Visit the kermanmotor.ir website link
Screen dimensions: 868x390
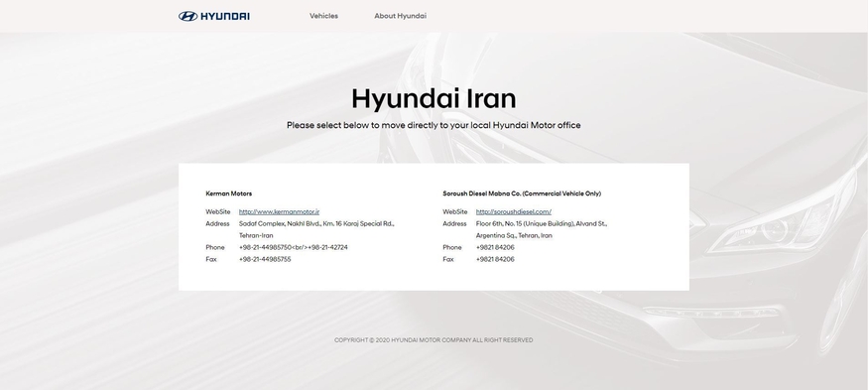click(x=279, y=211)
